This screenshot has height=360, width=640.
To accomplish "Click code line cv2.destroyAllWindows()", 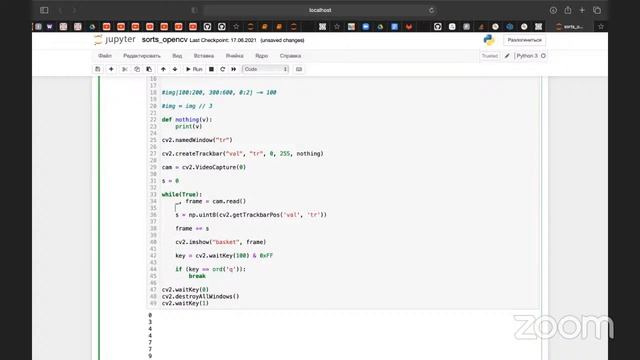I will (x=200, y=296).
